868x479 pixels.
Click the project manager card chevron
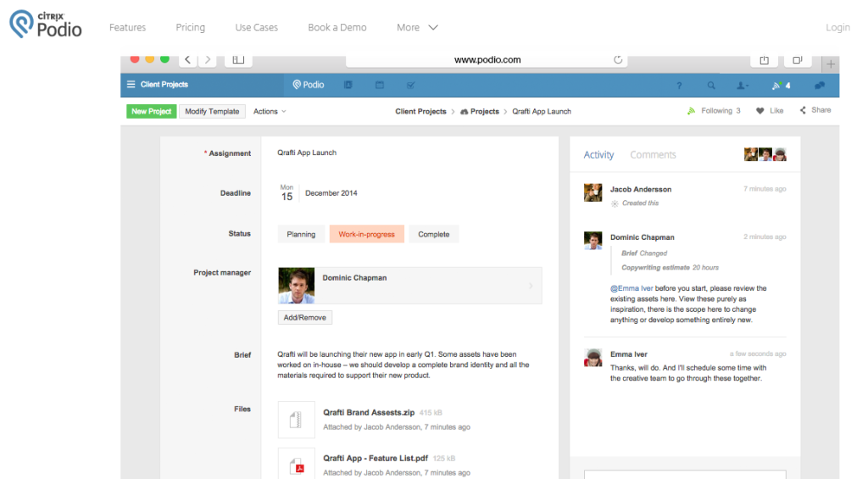531,286
